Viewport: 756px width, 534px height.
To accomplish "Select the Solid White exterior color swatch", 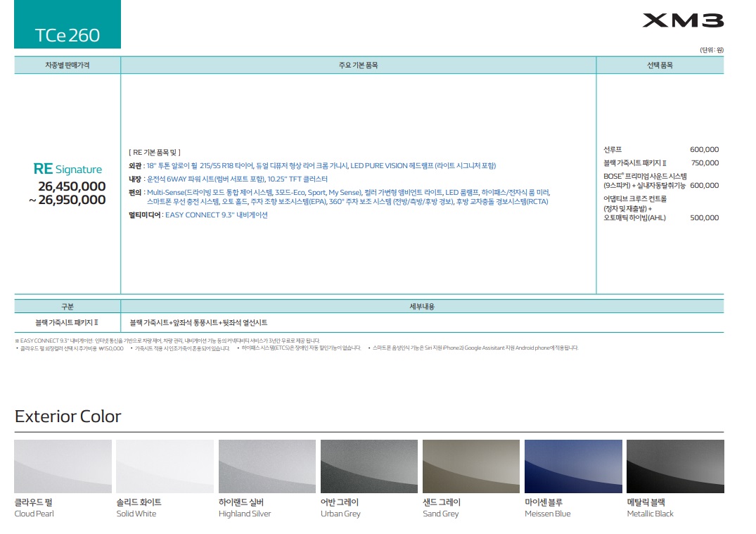I will coord(165,466).
